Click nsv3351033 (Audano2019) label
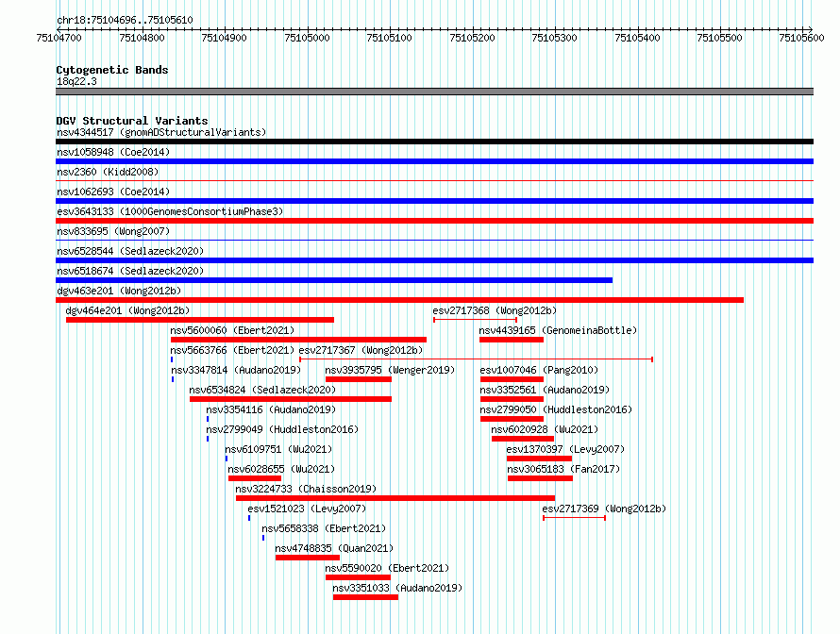This screenshot has width=840, height=634. click(397, 588)
